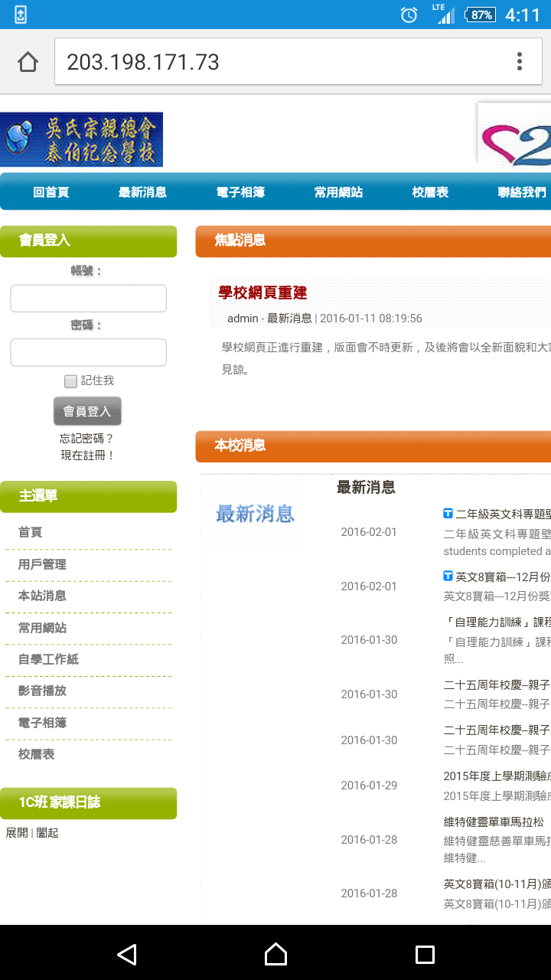Screen dimensions: 551x980
Task: Tap the Android recent apps square button
Action: click(425, 953)
